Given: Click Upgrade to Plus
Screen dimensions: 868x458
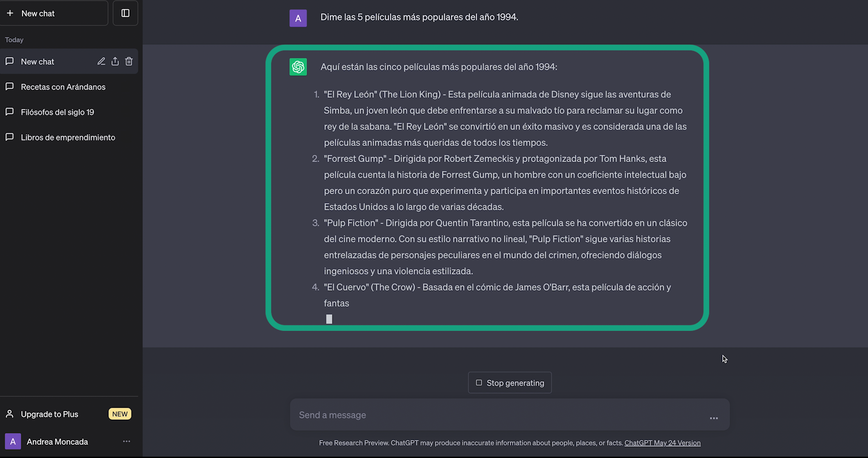Looking at the screenshot, I should click(50, 414).
